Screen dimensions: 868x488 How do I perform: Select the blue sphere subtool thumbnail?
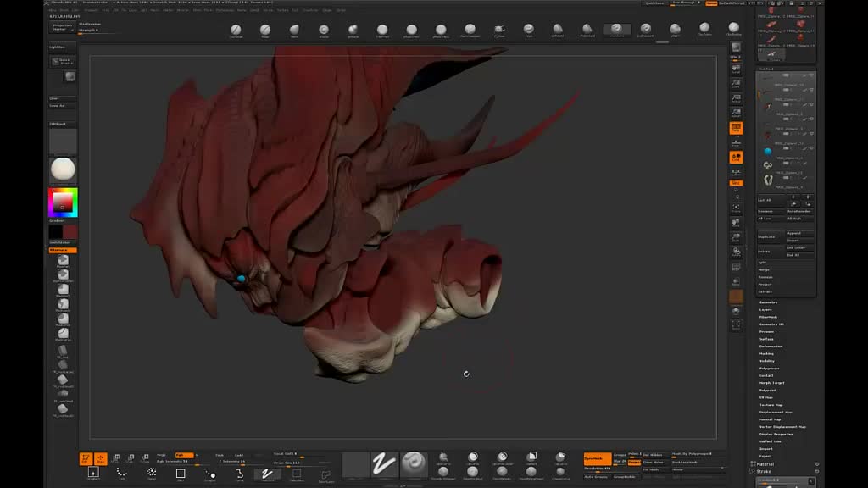pyautogui.click(x=768, y=151)
